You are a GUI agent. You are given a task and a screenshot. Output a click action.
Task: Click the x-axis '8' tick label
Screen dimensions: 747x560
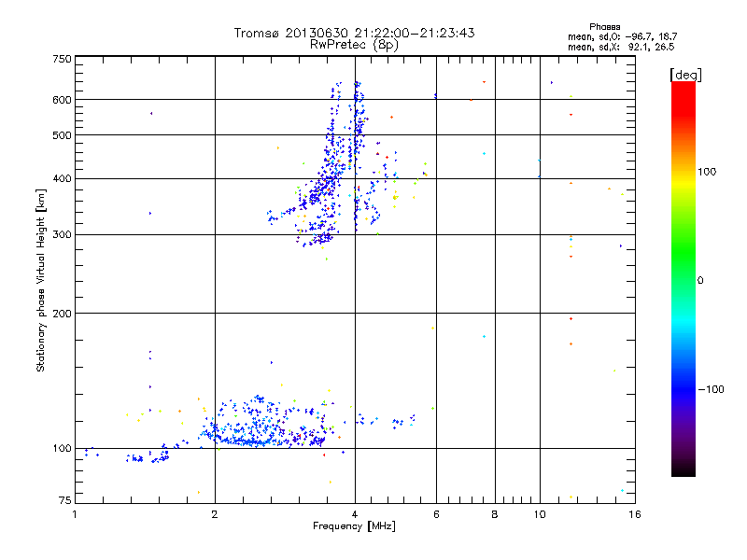[495, 514]
